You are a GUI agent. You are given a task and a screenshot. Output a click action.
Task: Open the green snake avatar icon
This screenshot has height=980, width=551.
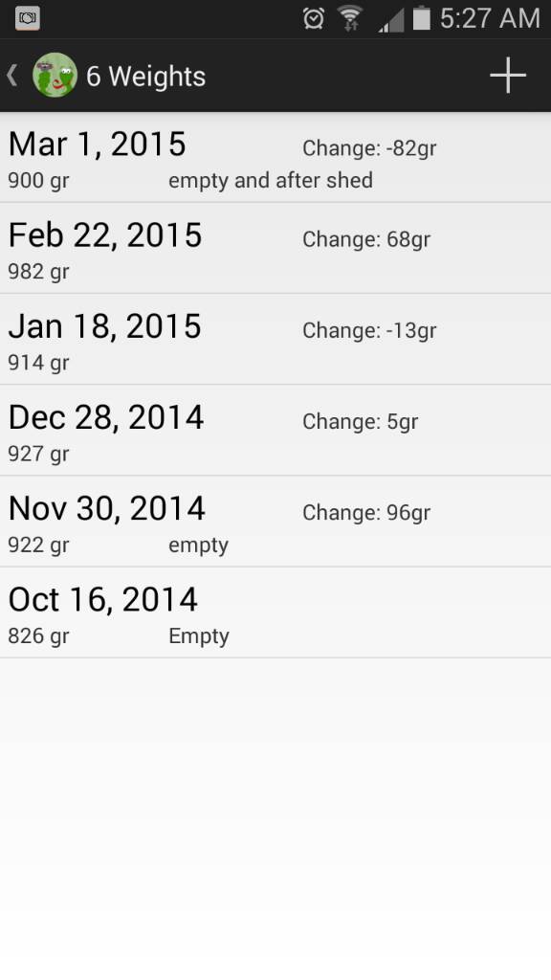tap(55, 75)
